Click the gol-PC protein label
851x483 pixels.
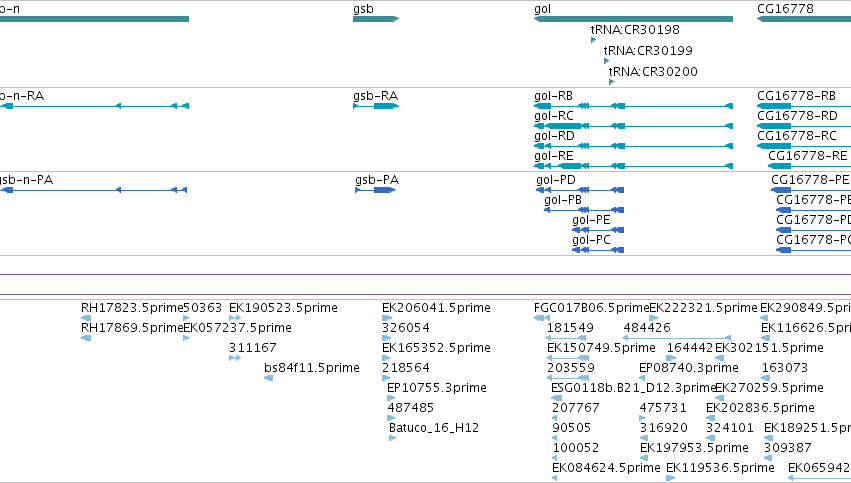coord(591,240)
